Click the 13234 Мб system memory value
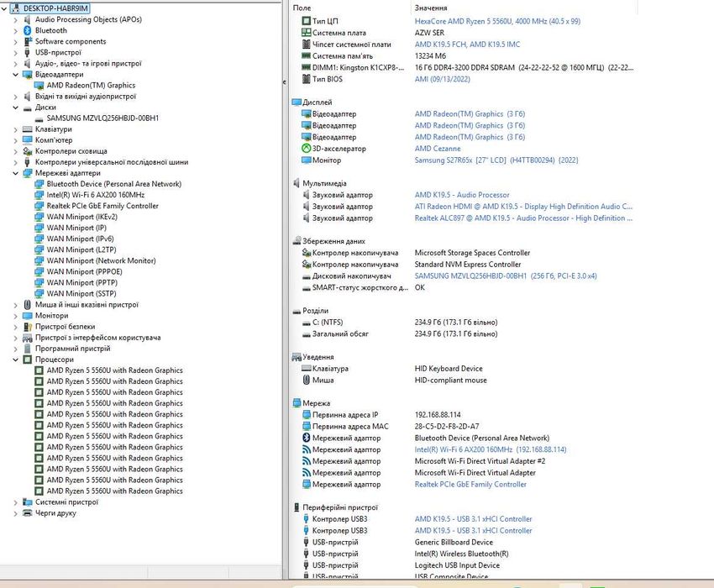The height and width of the screenshot is (588, 714). [x=430, y=55]
